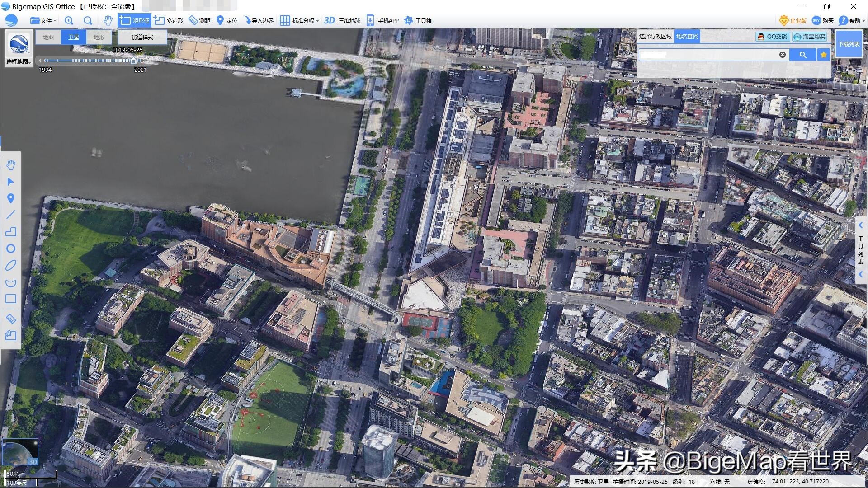Click the blue search magnifier button

coord(803,54)
